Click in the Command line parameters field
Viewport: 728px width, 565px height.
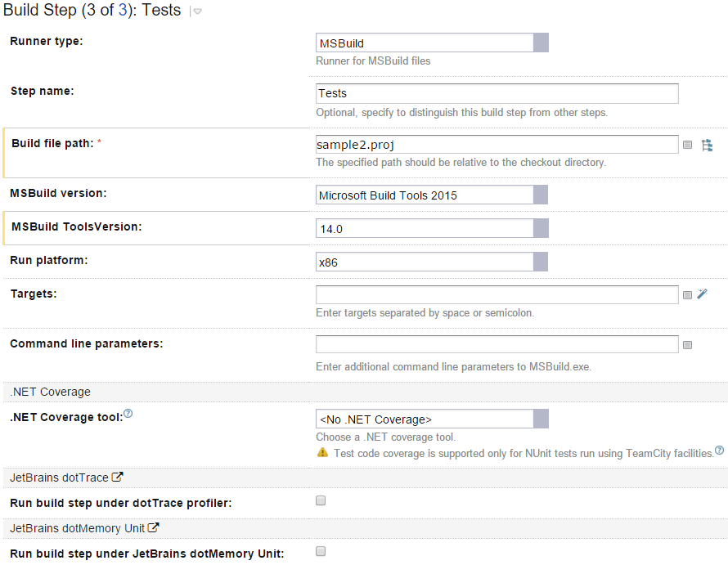(497, 344)
